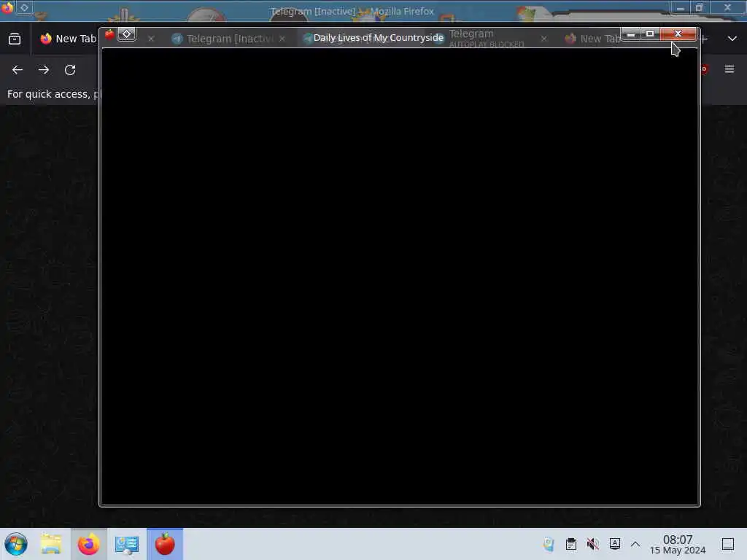The height and width of the screenshot is (560, 747).
Task: Open the clipboard tray icon
Action: [x=570, y=544]
